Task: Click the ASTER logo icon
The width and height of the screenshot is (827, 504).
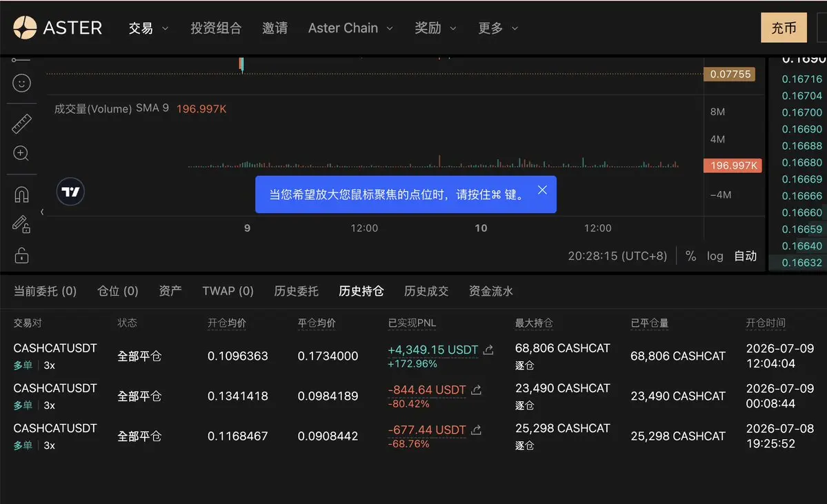Action: (x=25, y=28)
